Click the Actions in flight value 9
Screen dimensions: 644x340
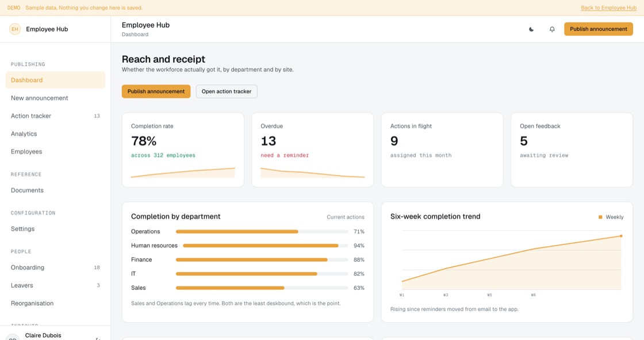tap(394, 141)
